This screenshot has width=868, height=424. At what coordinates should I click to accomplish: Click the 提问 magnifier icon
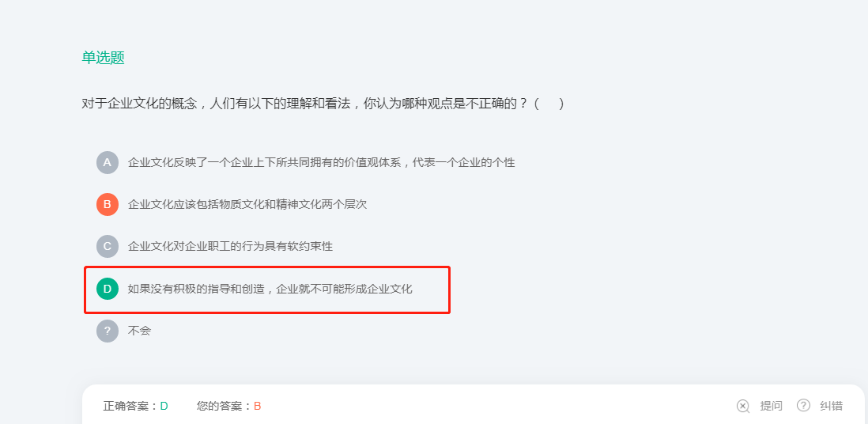(x=743, y=407)
